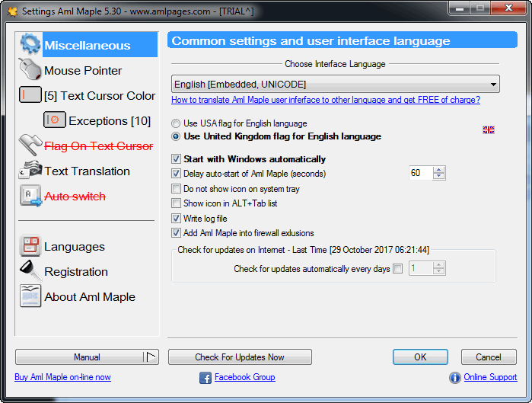Select Use USA flag for English language

tap(176, 123)
